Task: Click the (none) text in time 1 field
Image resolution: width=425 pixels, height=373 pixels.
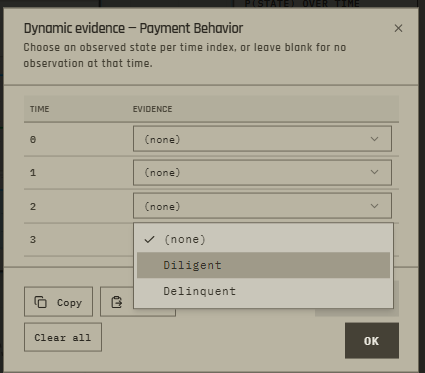Action: coord(162,172)
